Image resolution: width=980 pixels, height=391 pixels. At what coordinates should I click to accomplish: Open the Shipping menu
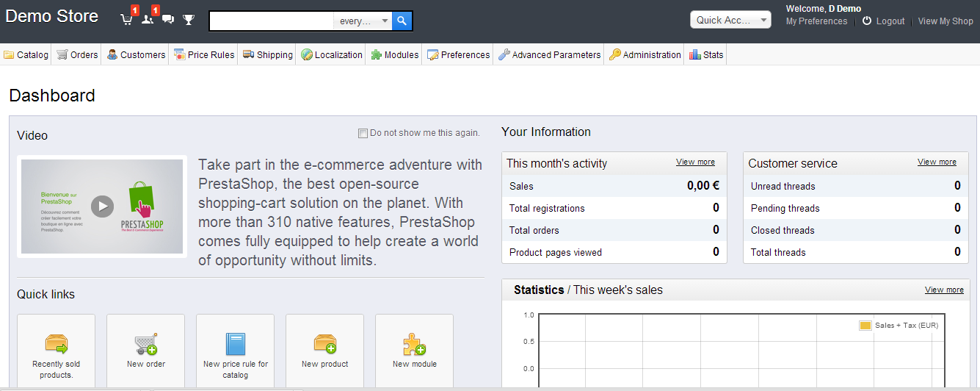(268, 54)
